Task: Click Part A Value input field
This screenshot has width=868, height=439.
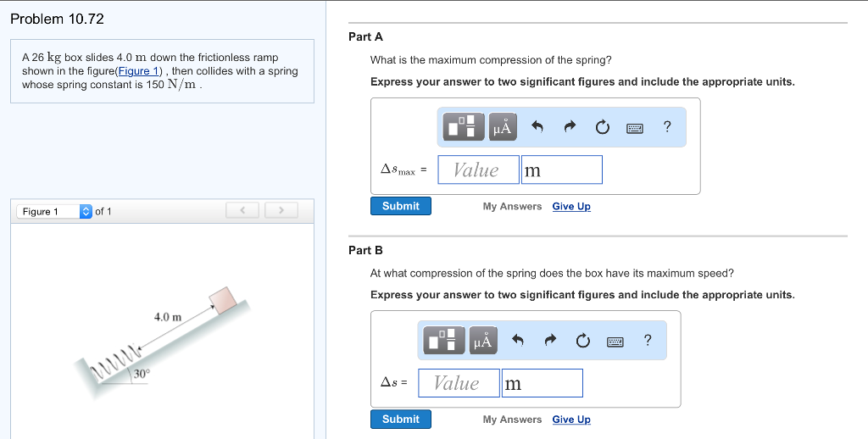Action: tap(476, 169)
